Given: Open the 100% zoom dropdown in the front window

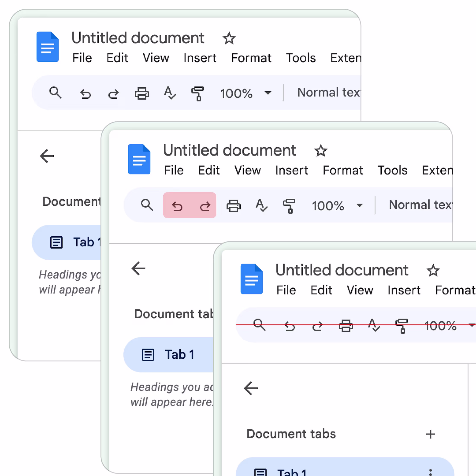Looking at the screenshot, I should click(x=450, y=326).
